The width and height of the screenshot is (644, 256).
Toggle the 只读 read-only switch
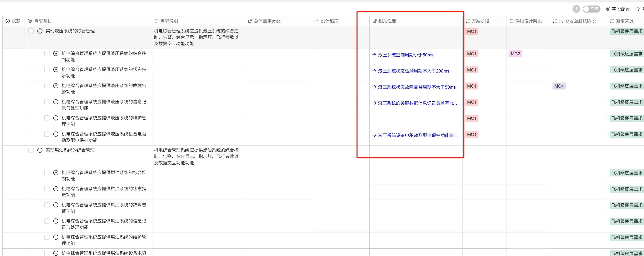[x=591, y=9]
